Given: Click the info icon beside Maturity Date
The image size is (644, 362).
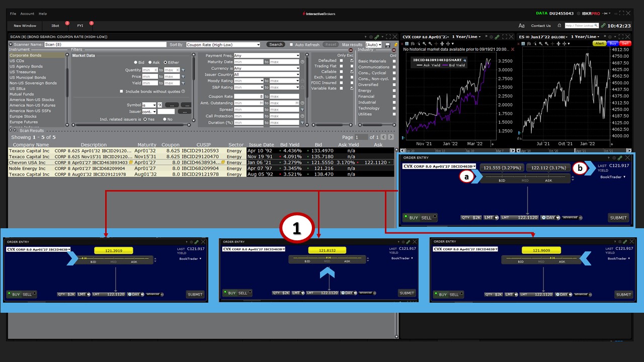Looking at the screenshot, I should coord(302,62).
